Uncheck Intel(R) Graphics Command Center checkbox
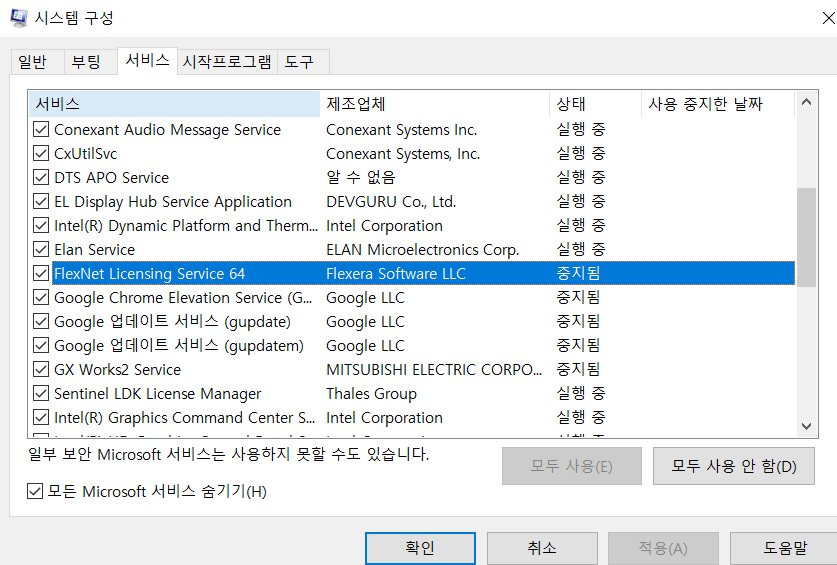Image resolution: width=837 pixels, height=565 pixels. pyautogui.click(x=41, y=418)
